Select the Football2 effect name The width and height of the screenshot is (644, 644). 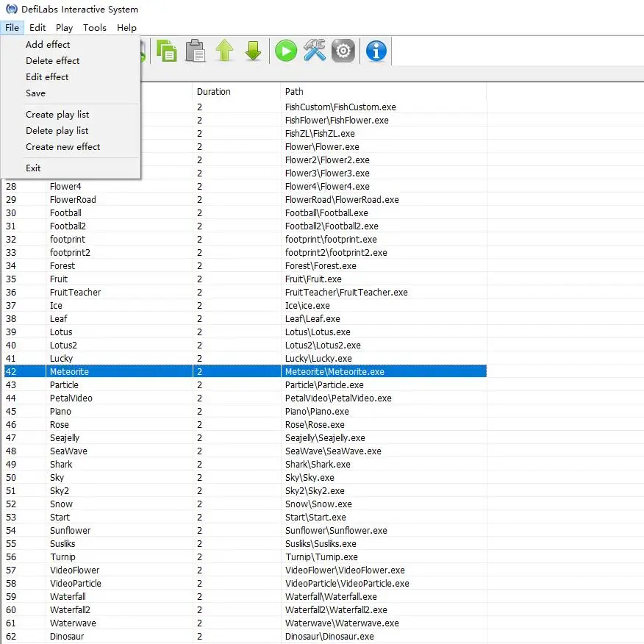pyautogui.click(x=68, y=226)
